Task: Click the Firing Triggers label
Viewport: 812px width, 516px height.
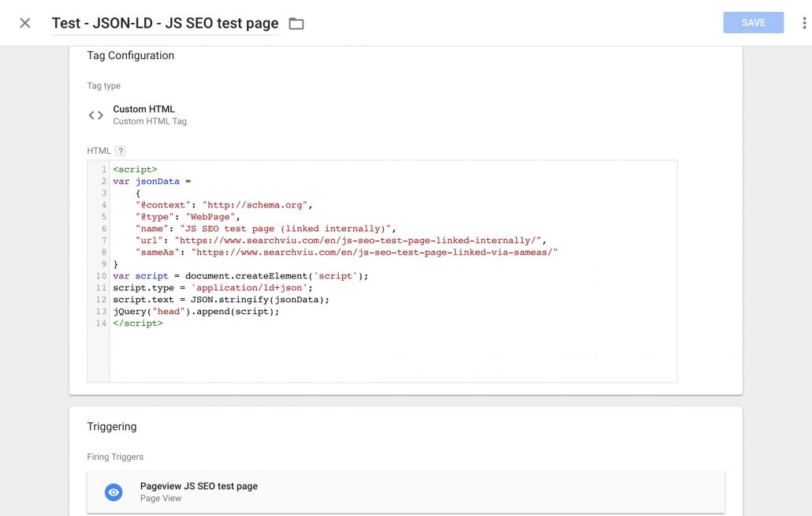Action: pos(115,456)
